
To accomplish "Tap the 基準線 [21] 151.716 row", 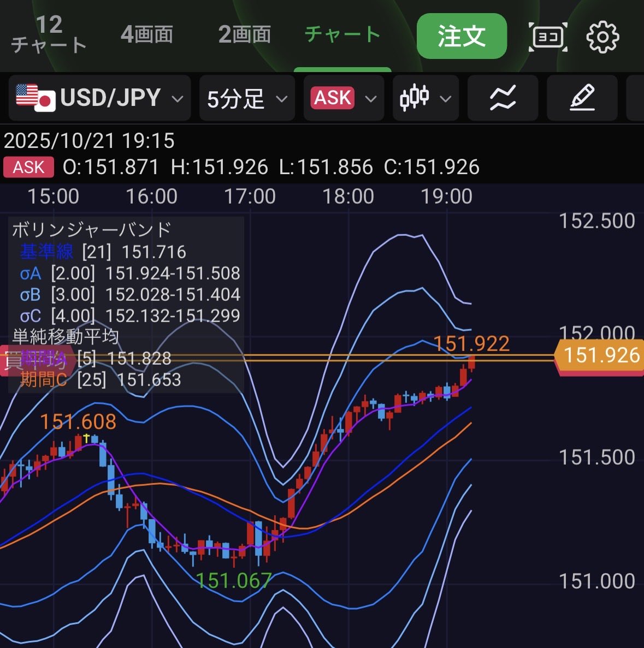I will (x=103, y=252).
